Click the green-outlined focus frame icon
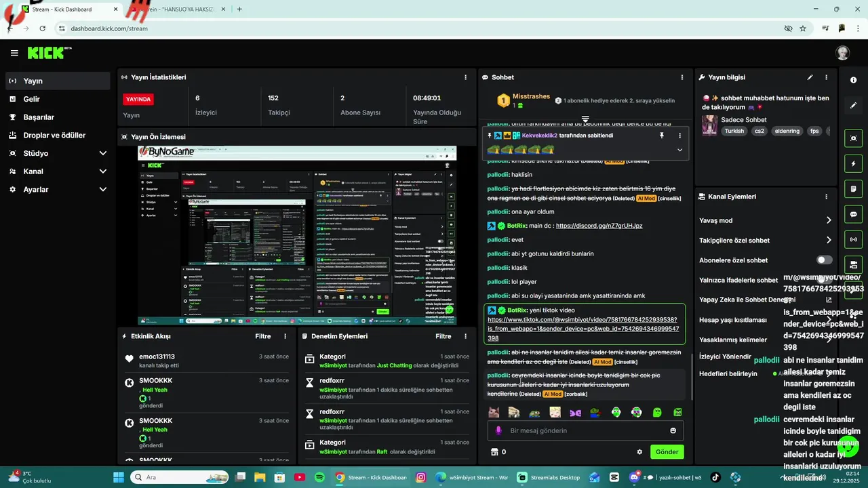 (x=853, y=138)
